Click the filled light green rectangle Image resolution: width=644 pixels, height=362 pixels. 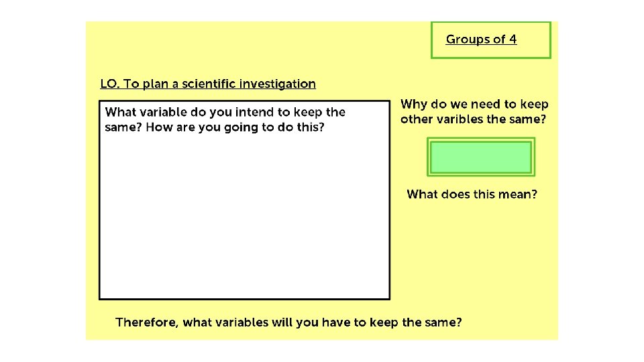tap(481, 157)
